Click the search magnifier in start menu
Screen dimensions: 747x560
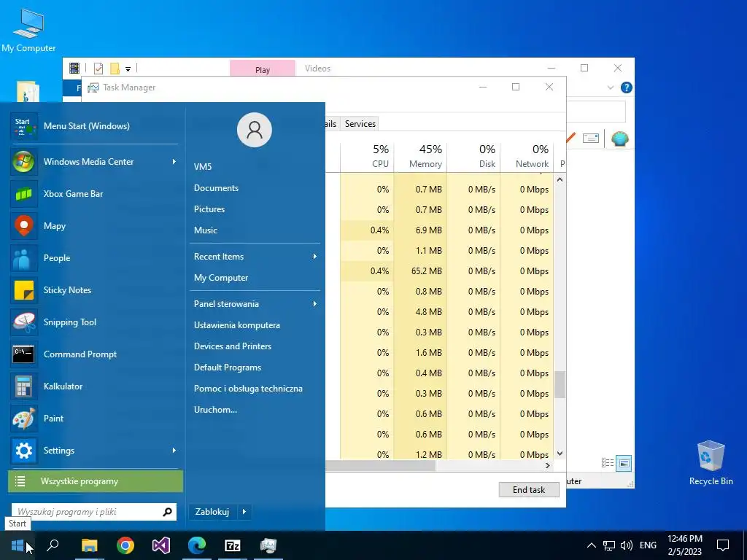[167, 512]
